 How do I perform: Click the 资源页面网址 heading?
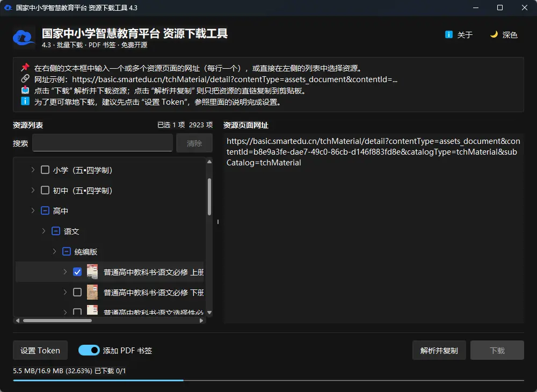click(245, 125)
